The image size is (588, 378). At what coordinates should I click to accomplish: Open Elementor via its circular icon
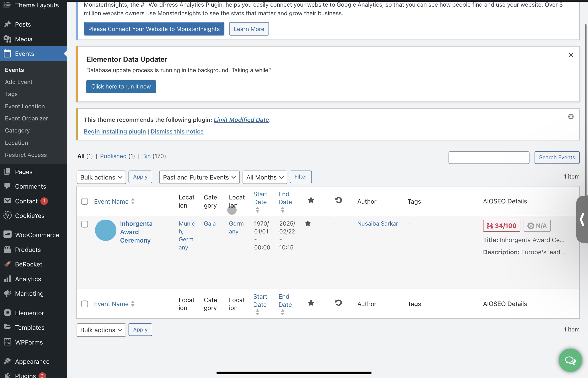(7, 313)
